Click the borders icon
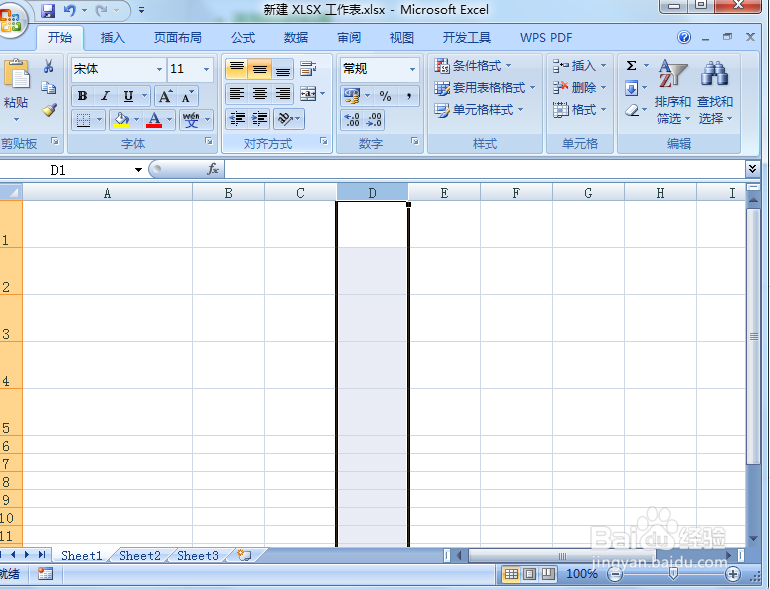 pyautogui.click(x=83, y=119)
